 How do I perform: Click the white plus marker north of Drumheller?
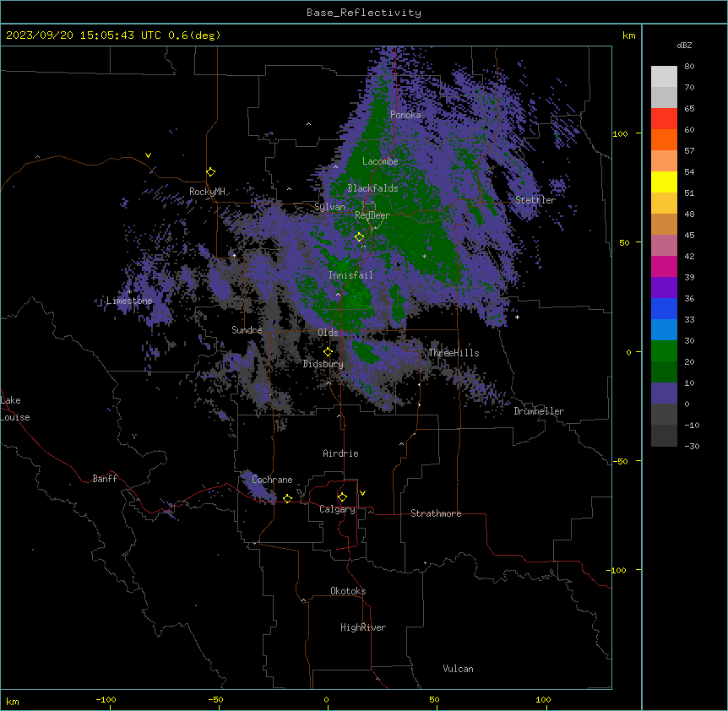click(x=517, y=317)
